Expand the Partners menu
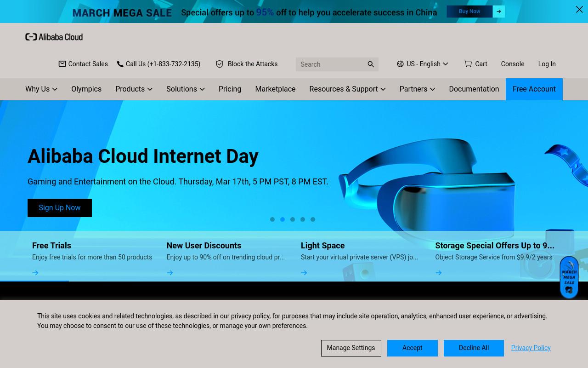The height and width of the screenshot is (368, 588). [417, 89]
